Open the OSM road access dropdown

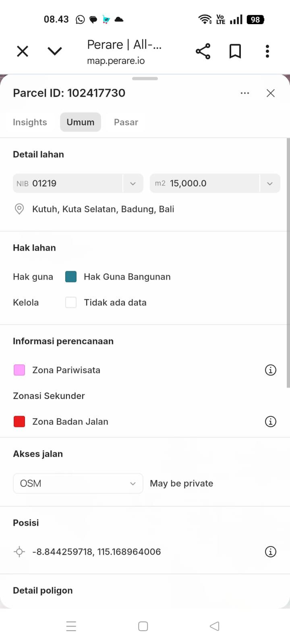coord(78,483)
